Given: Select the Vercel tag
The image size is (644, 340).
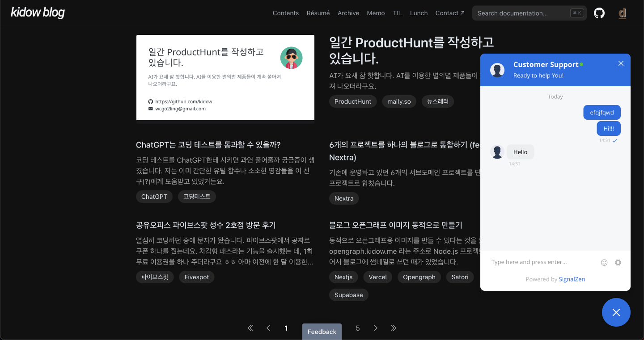Looking at the screenshot, I should 378,277.
